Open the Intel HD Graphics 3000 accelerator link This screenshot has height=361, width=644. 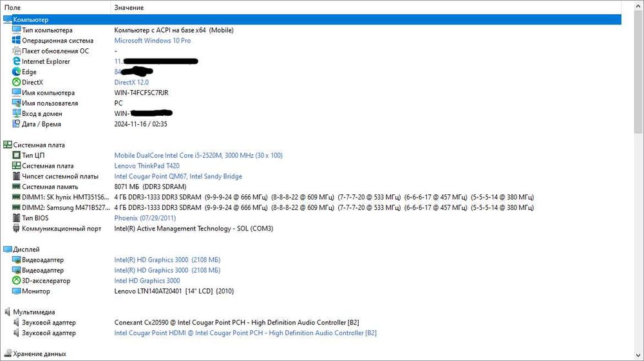147,281
